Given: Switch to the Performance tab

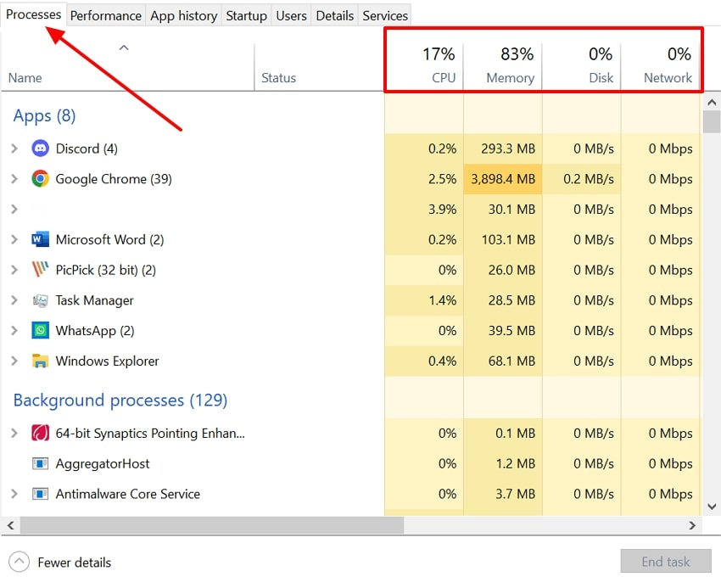Looking at the screenshot, I should pos(105,14).
